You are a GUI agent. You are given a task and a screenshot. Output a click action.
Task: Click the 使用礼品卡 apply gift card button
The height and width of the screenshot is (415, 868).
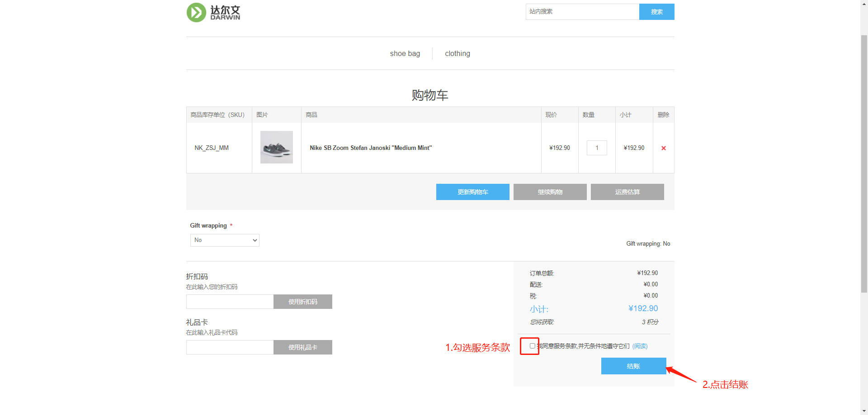click(x=302, y=347)
